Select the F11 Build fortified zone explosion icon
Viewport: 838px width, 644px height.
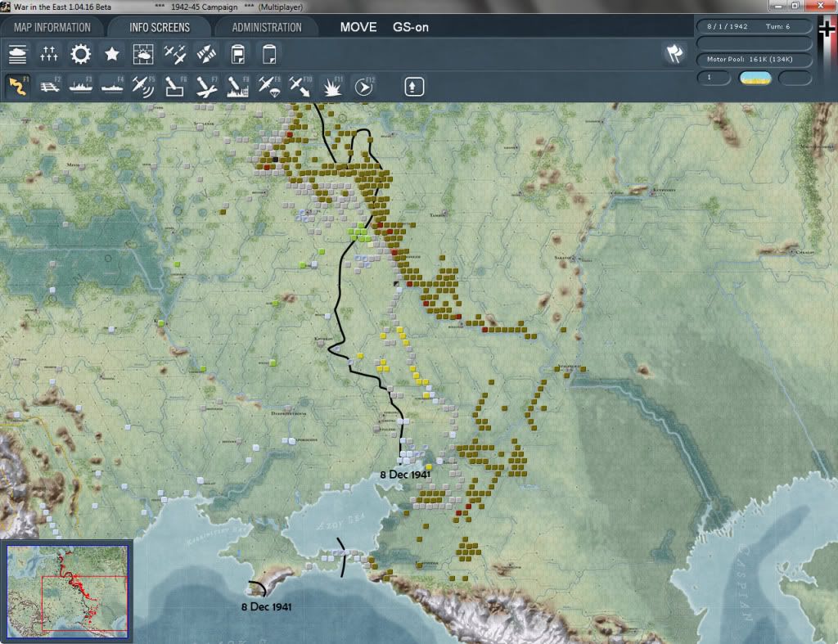tap(332, 87)
